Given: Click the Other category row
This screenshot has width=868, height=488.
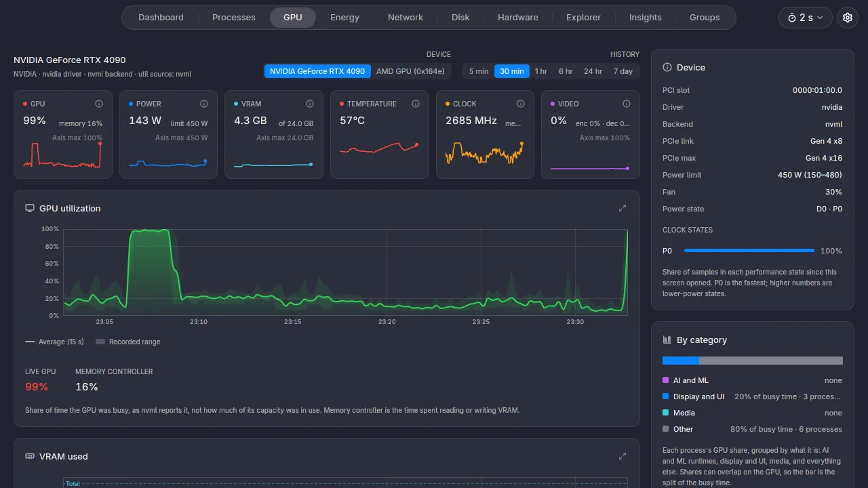Looking at the screenshot, I should [x=753, y=429].
